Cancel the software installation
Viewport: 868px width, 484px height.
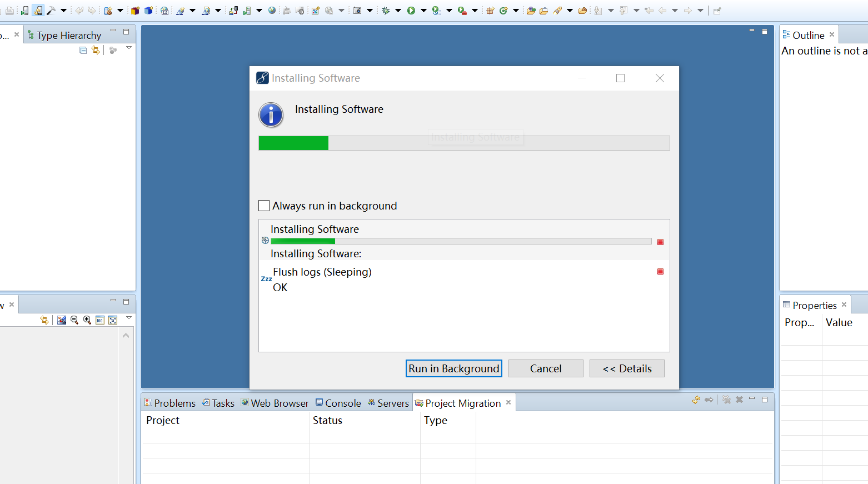[545, 368]
